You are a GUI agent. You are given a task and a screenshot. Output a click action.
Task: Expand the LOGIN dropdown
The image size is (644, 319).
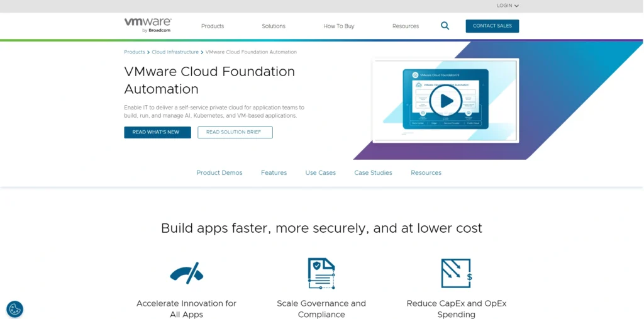click(508, 6)
